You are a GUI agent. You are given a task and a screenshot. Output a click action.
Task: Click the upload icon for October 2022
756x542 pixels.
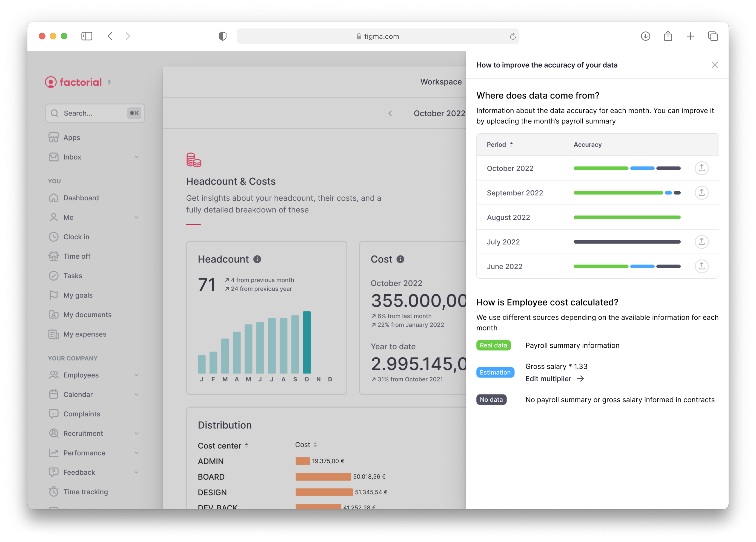click(701, 168)
